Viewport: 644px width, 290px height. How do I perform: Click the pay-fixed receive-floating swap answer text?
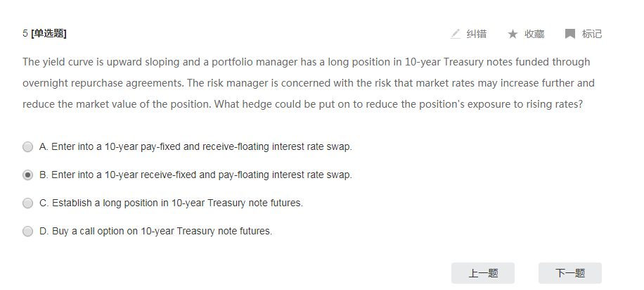195,147
